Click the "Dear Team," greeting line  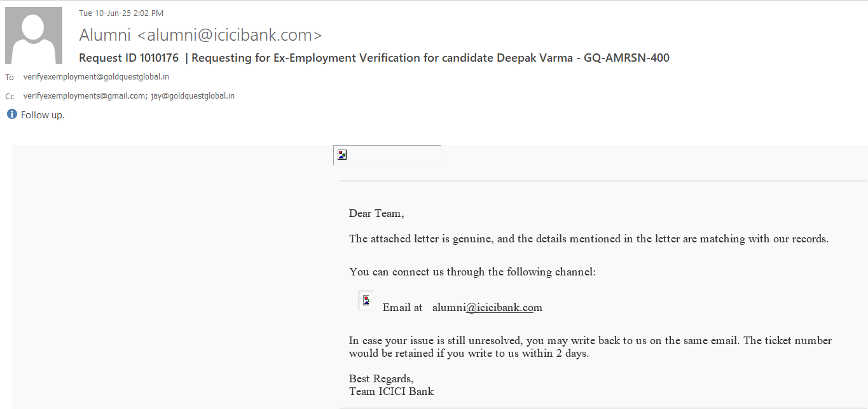(376, 213)
